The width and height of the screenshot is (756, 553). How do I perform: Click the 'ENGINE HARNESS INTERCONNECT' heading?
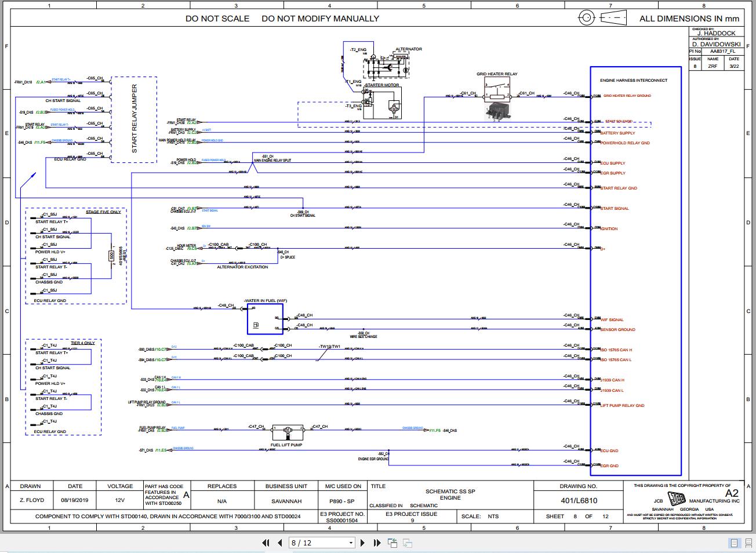pos(634,81)
